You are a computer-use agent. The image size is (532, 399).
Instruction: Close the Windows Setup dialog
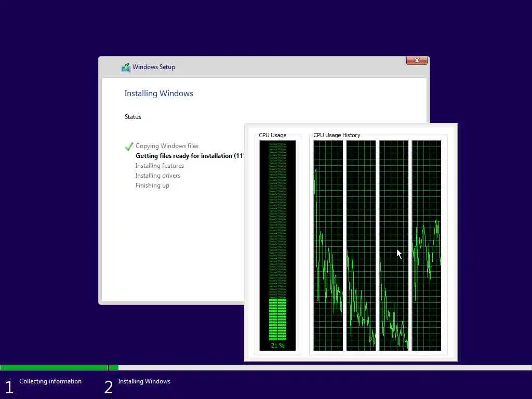(x=417, y=60)
